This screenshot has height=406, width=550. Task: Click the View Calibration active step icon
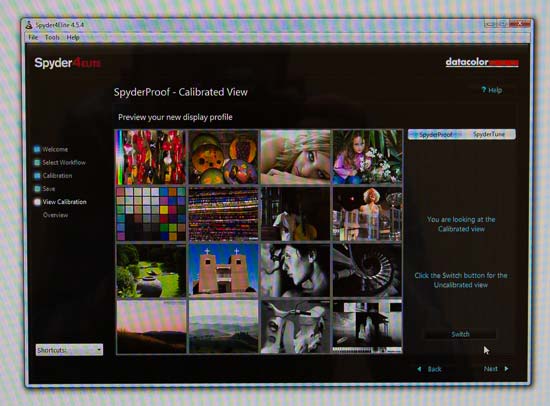point(37,202)
